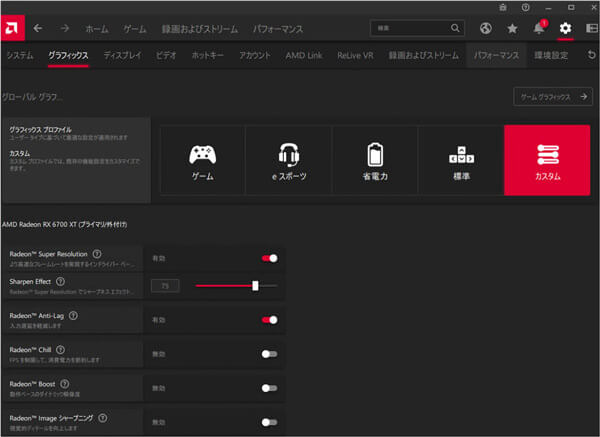Screen dimensions: 600x437
Task: Adjust the Sharpen Effect slider handle
Action: (255, 285)
